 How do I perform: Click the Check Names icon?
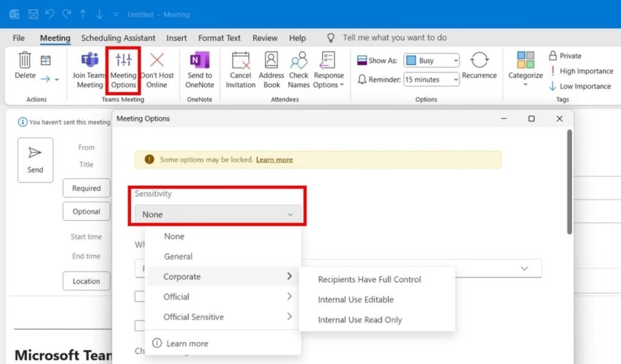tap(298, 68)
